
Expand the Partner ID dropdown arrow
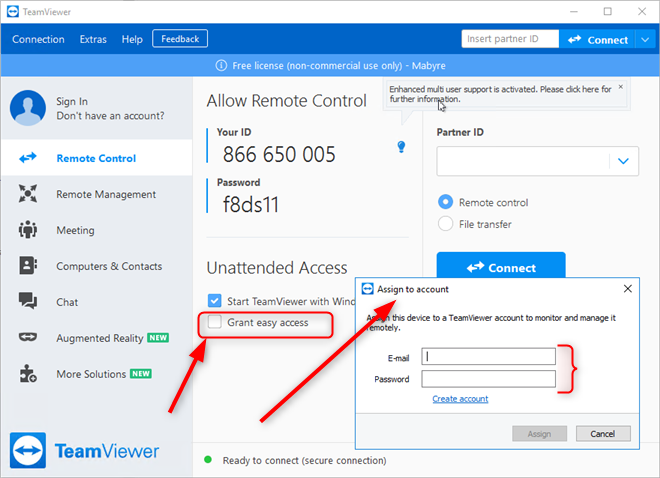[x=623, y=161]
